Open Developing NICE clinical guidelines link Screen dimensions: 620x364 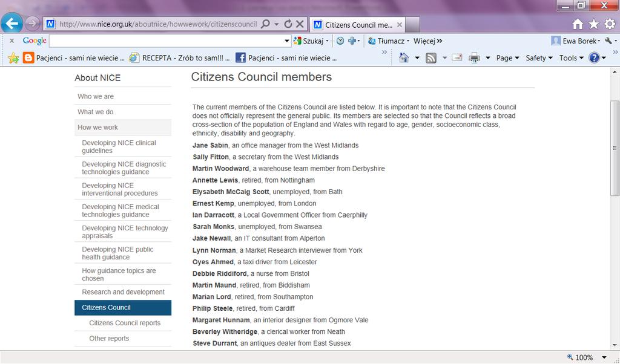coord(119,146)
